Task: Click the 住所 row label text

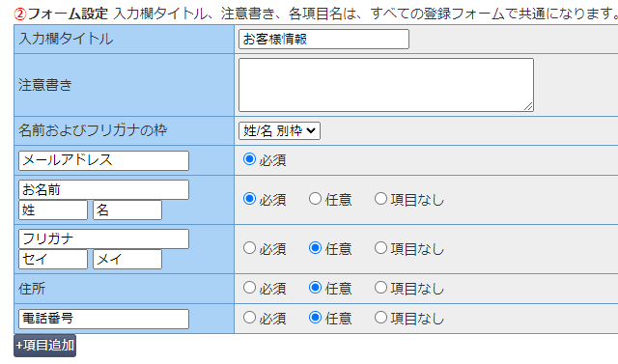Action: [x=32, y=289]
